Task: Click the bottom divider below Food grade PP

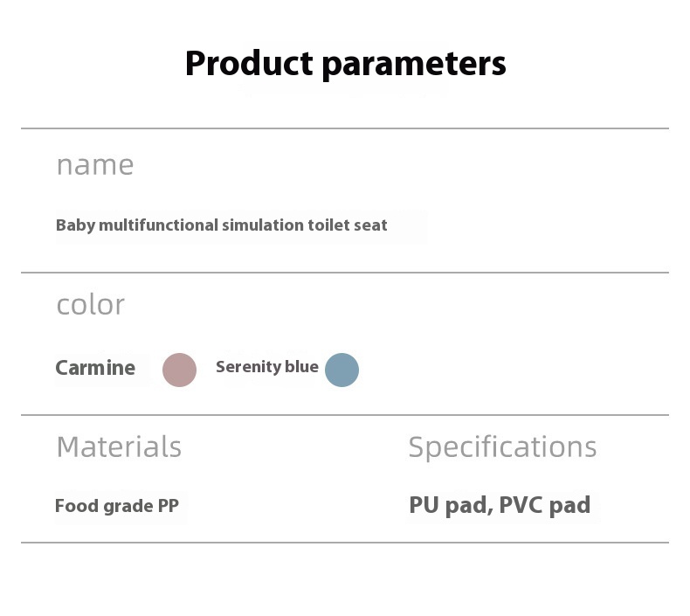Action: coord(345,543)
